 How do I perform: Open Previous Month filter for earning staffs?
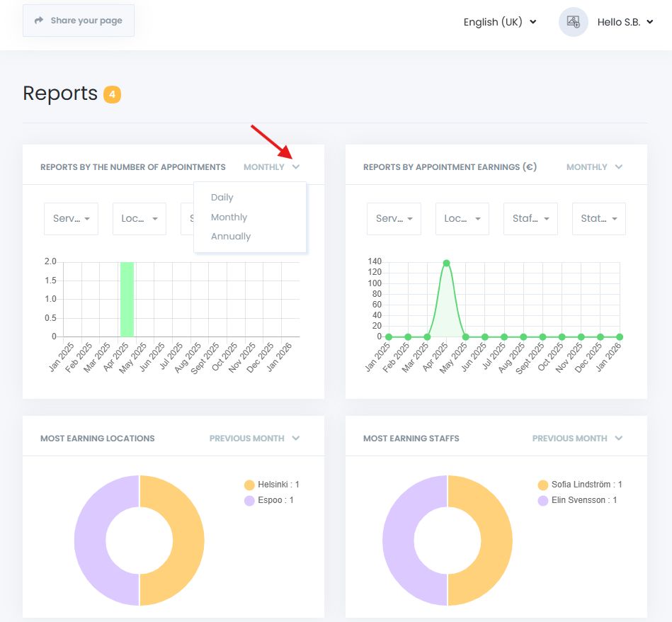(577, 439)
